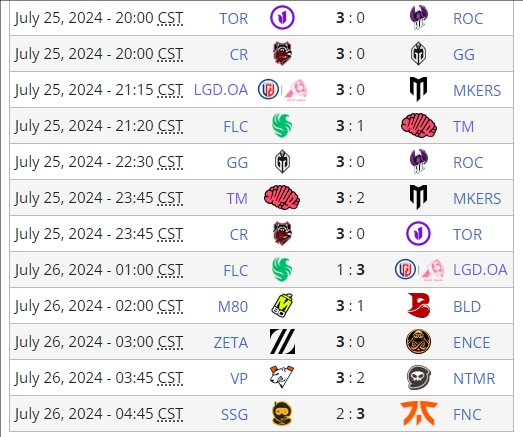Click the 3 : 2 score for VP match
The image size is (523, 437).
pyautogui.click(x=350, y=378)
